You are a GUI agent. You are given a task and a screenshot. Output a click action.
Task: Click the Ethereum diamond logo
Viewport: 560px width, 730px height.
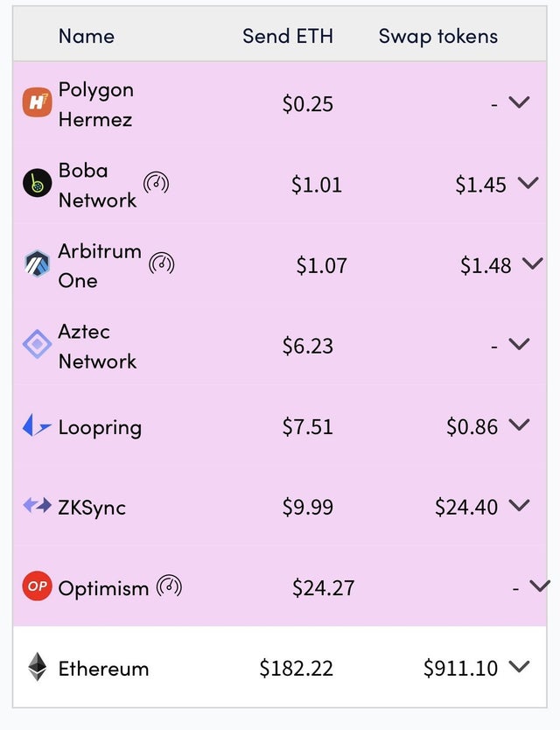pyautogui.click(x=38, y=667)
